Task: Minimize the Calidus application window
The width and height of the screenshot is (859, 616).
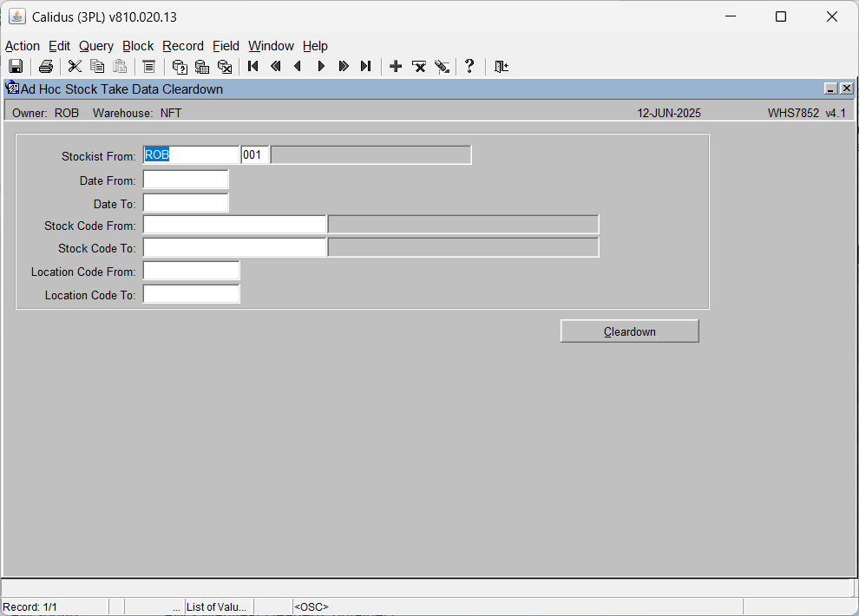Action: (731, 16)
